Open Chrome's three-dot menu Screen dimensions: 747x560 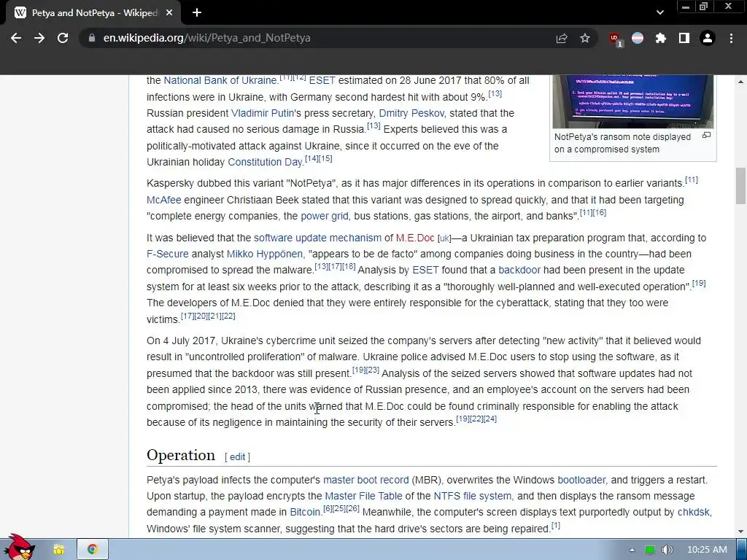731,38
